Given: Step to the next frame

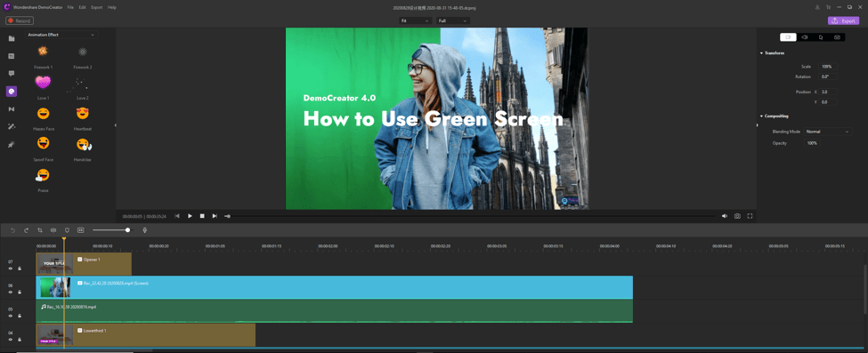Looking at the screenshot, I should (215, 216).
